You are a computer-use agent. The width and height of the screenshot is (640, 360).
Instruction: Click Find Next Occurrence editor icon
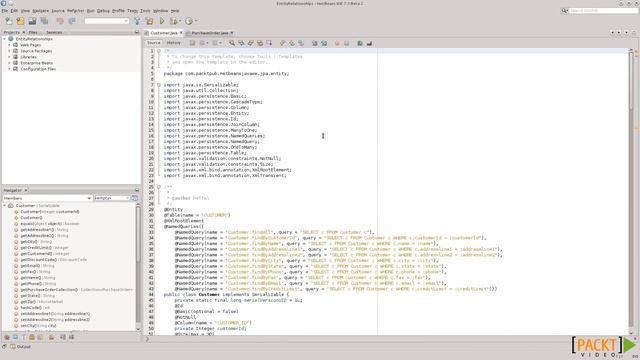coord(250,43)
